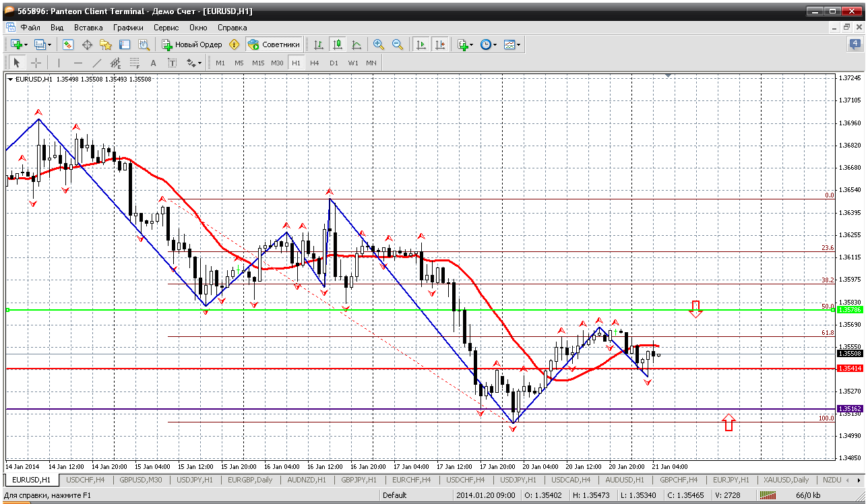Select the text label tool
The image size is (868, 504).
tap(153, 63)
